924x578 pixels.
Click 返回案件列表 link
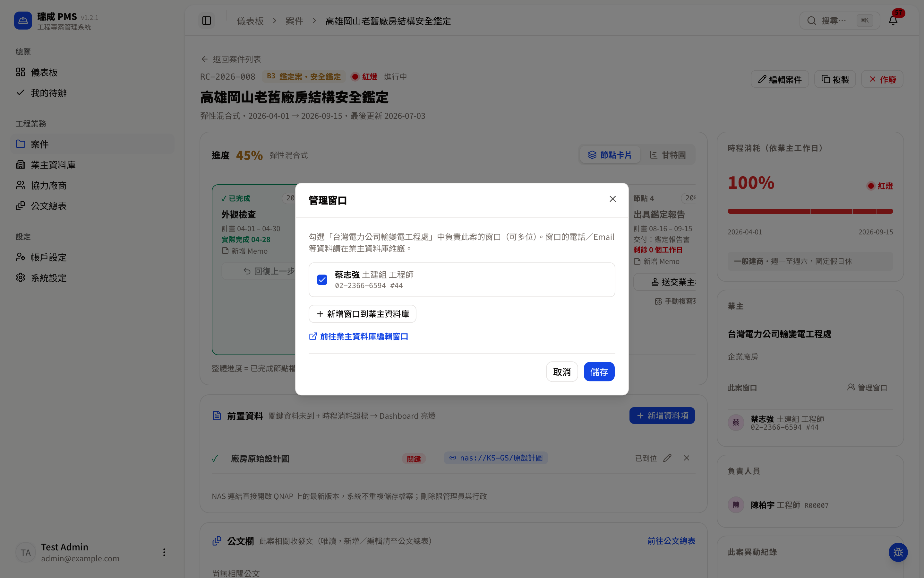(231, 59)
